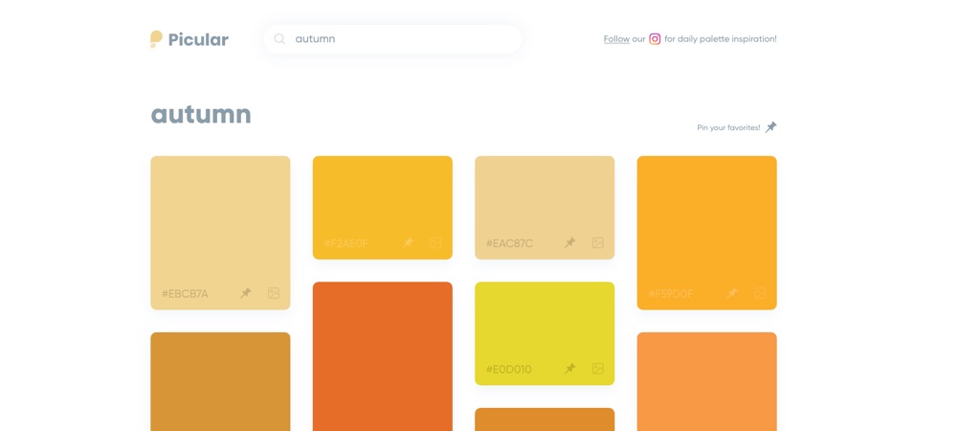Select the #EAC87C beige swatch
980x431 pixels.
pos(545,196)
